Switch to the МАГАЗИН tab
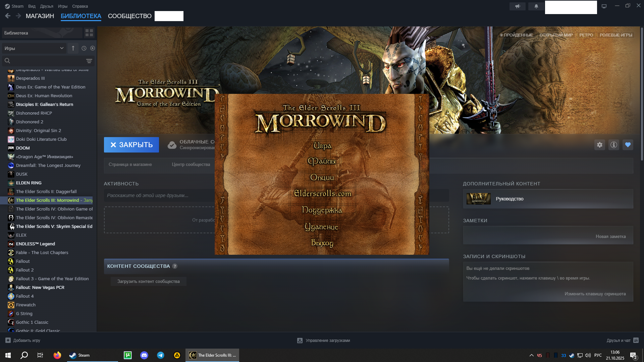Image resolution: width=644 pixels, height=362 pixels. point(40,16)
